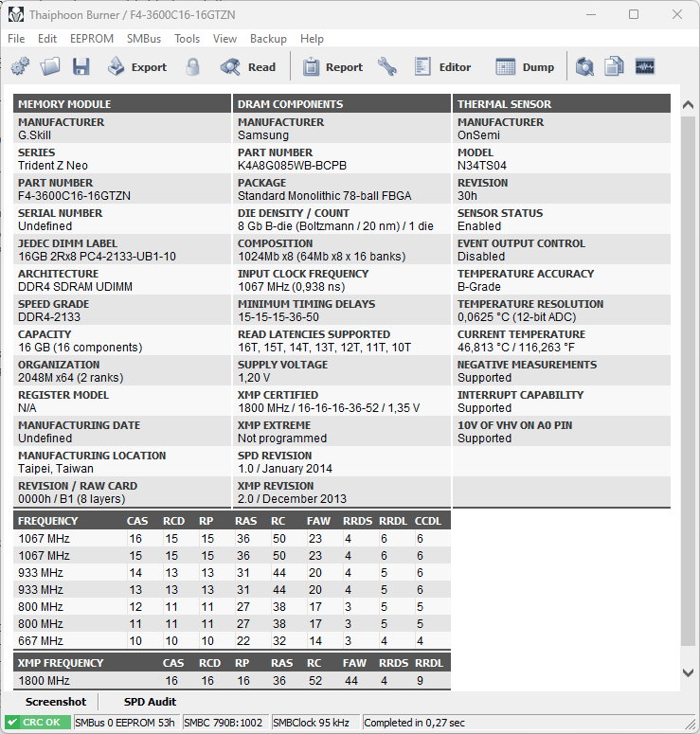Open the Report view

click(332, 67)
